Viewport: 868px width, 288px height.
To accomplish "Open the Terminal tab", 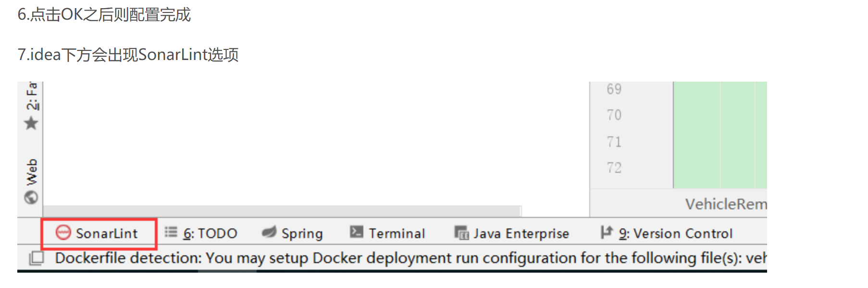I will (397, 233).
